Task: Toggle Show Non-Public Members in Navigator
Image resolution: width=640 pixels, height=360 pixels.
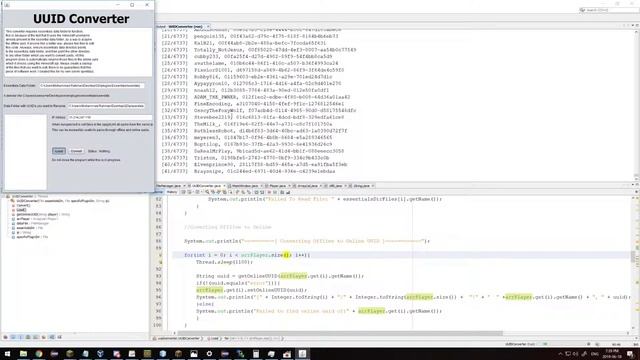Action: pyautogui.click(x=28, y=337)
